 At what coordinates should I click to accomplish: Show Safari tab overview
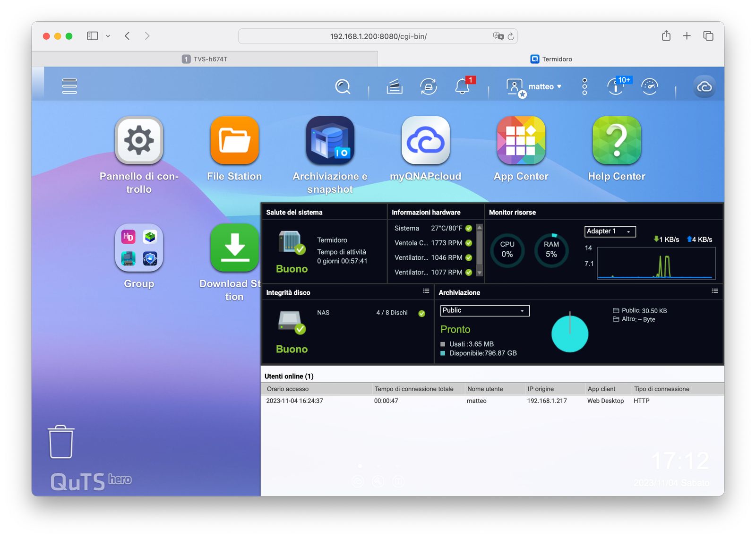708,36
